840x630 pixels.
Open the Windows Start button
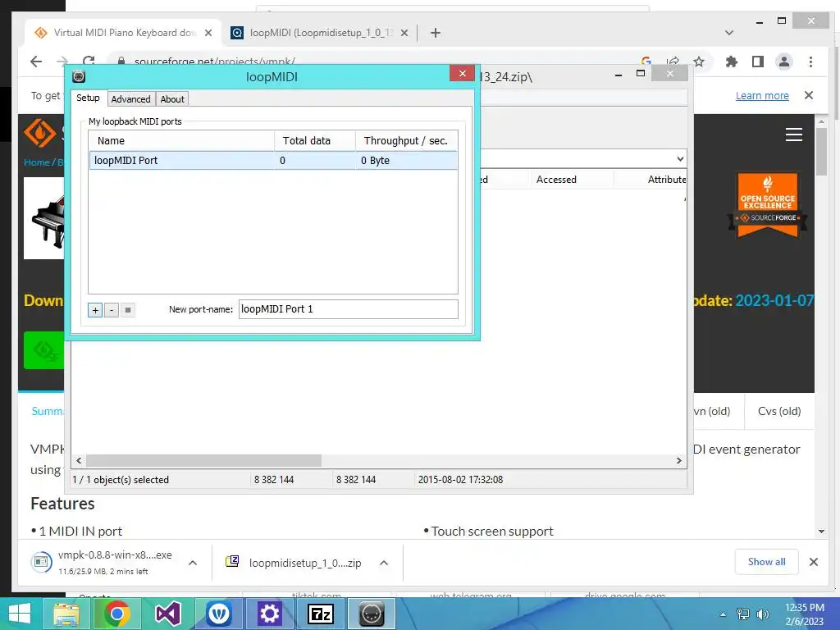coord(20,614)
